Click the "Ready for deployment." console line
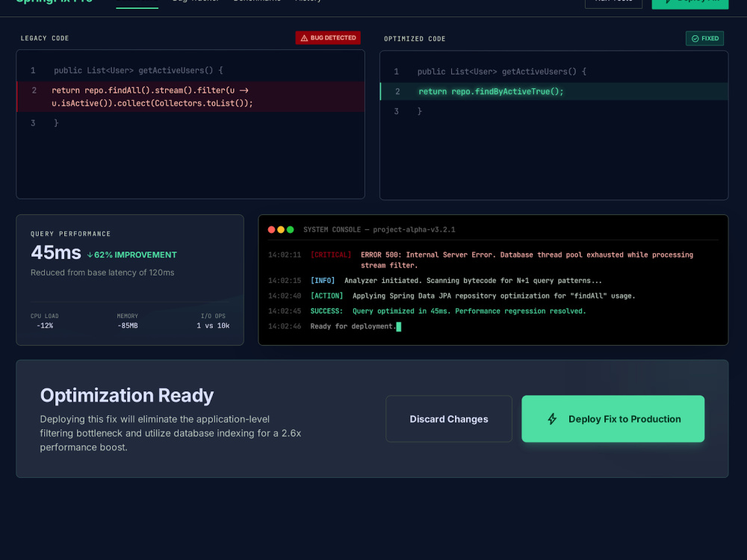This screenshot has height=560, width=747. click(353, 326)
